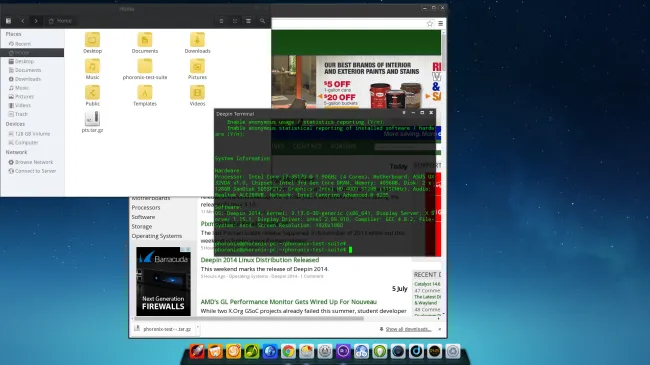Go back in the file manager
The image size is (650, 365).
[x=23, y=21]
